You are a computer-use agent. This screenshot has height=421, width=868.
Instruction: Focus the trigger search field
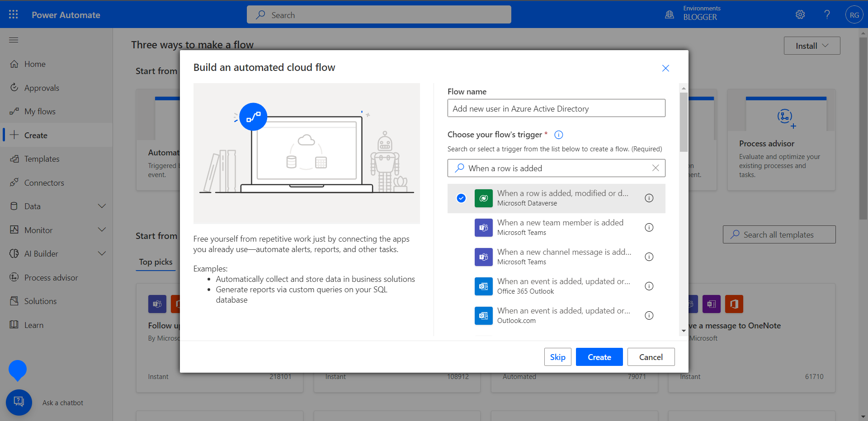(x=557, y=168)
